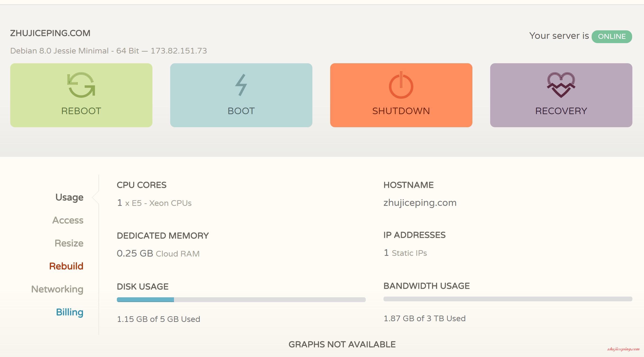
Task: Click the 'Your server is' label
Action: pos(559,36)
